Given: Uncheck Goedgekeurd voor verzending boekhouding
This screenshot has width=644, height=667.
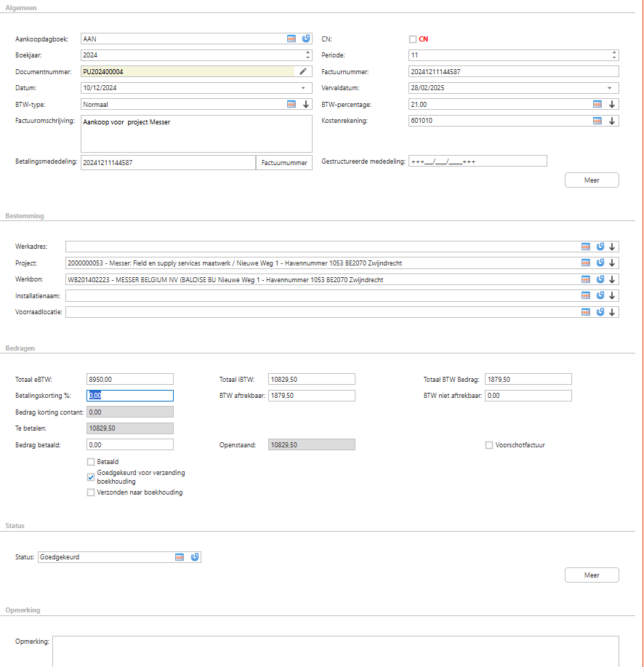Looking at the screenshot, I should tap(91, 477).
